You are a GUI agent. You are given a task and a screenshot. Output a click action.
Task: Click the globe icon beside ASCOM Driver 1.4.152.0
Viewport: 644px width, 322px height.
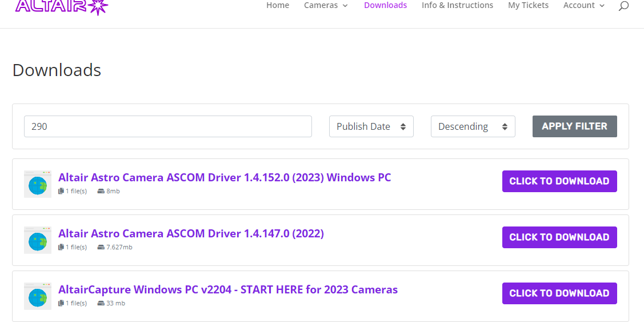coord(38,184)
